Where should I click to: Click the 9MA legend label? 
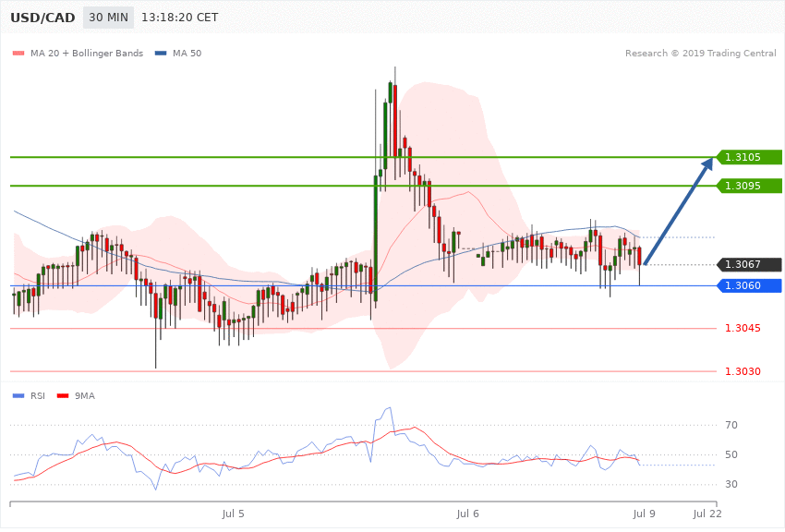pyautogui.click(x=85, y=396)
